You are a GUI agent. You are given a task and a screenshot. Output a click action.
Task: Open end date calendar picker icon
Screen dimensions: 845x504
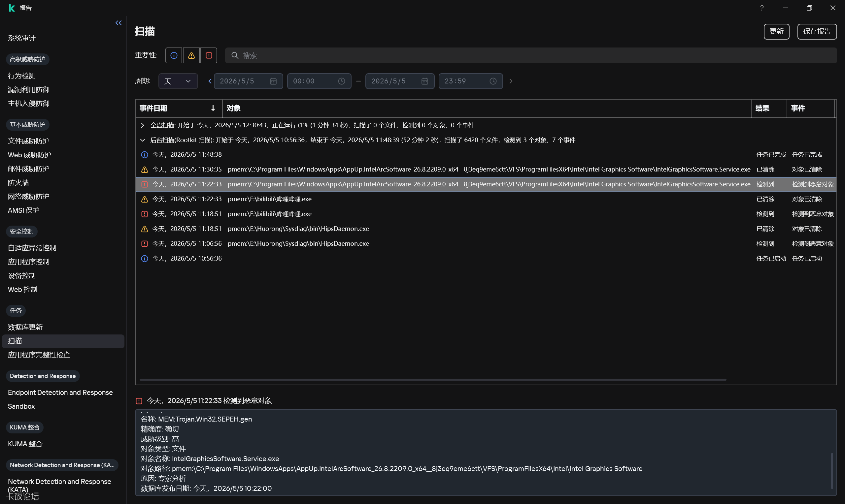(425, 81)
